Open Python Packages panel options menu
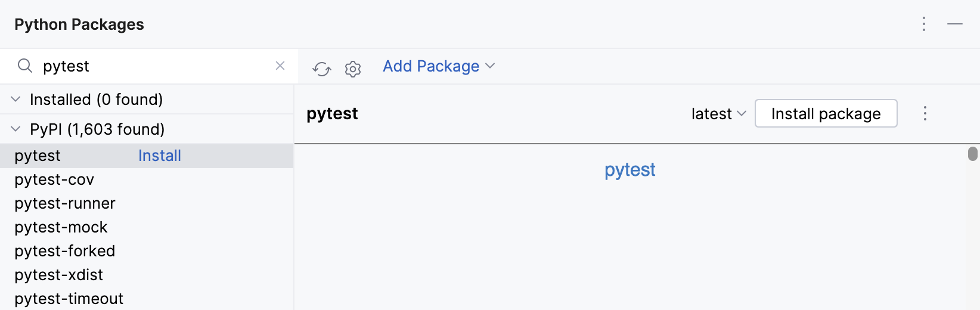 click(x=924, y=24)
